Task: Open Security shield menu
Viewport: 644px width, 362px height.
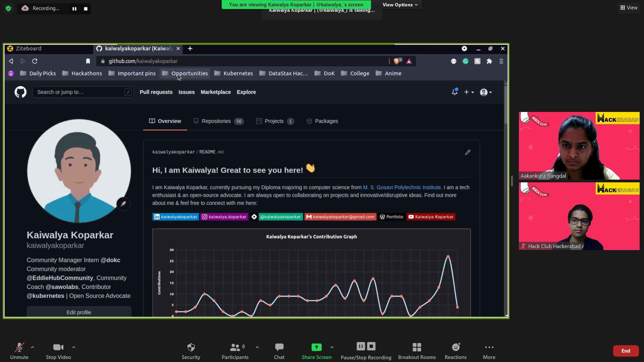Action: coord(191,351)
